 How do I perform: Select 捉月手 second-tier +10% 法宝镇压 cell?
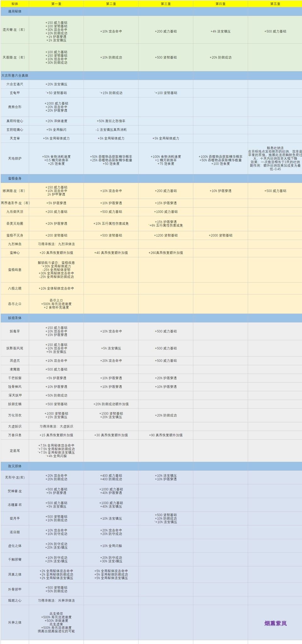pyautogui.click(x=111, y=519)
